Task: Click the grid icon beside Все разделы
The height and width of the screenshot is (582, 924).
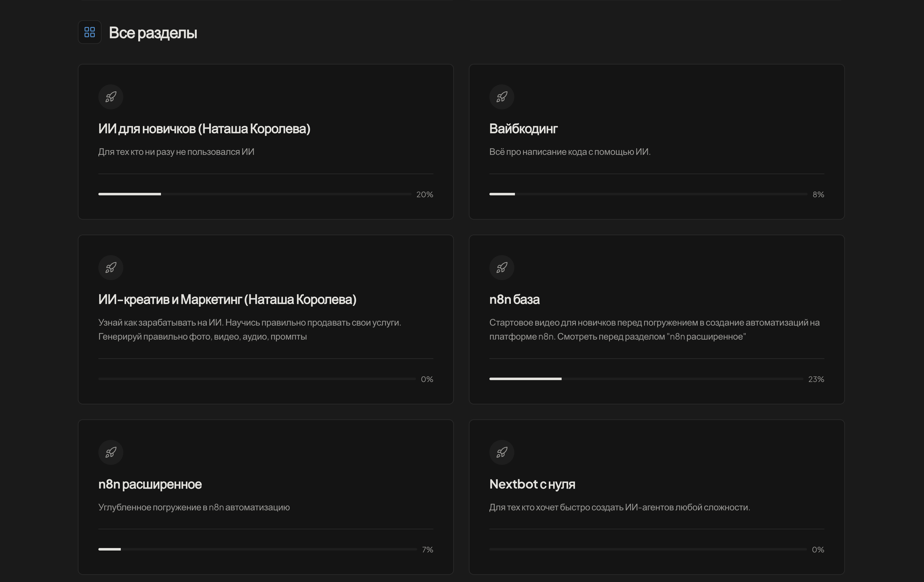Action: point(89,32)
